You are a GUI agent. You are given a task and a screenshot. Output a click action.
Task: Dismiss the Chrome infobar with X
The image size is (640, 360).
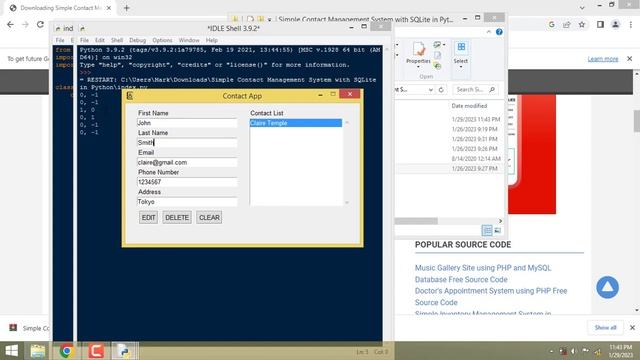[629, 59]
